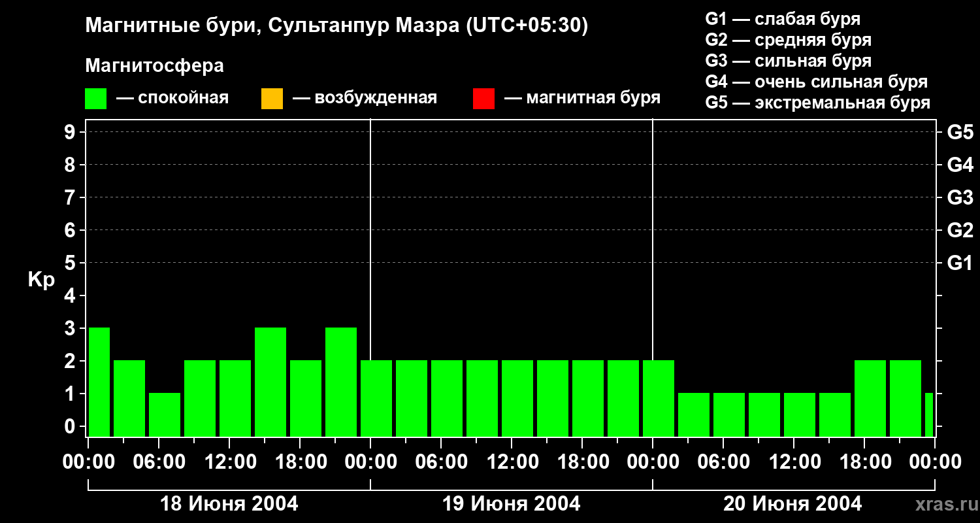The image size is (980, 523).
Task: Click the '— спокойная' legend label
Action: point(172,98)
